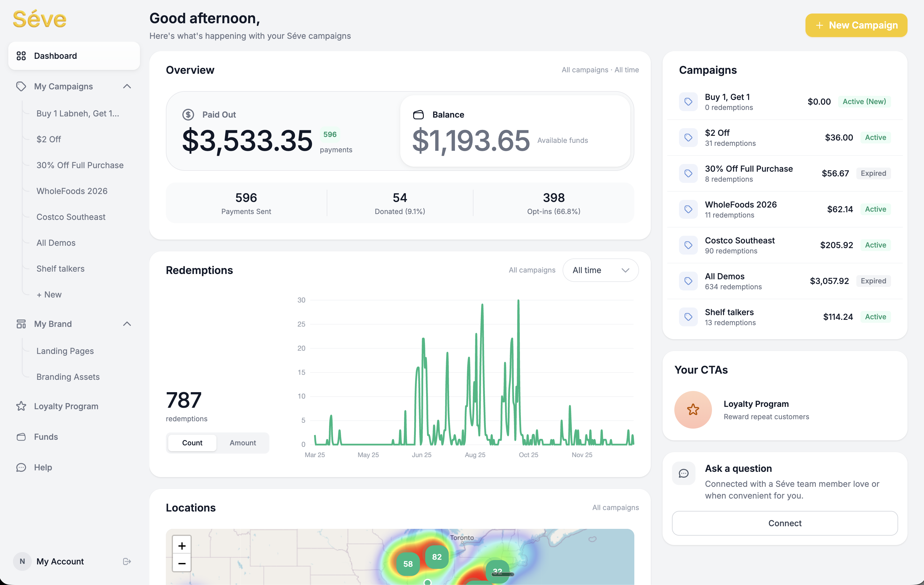Click the Dashboard grid icon
The width and height of the screenshot is (924, 585).
pyautogui.click(x=21, y=56)
